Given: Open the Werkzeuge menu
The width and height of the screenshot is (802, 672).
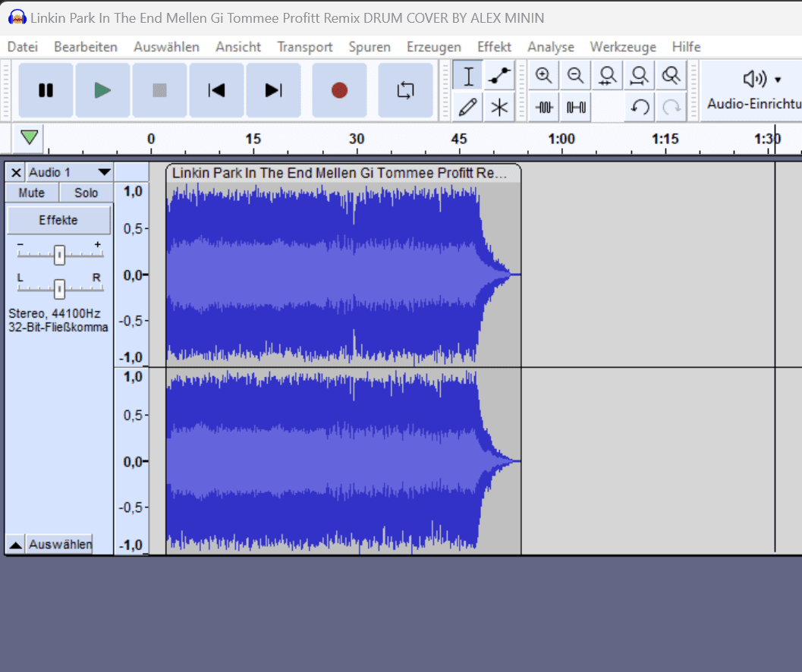Looking at the screenshot, I should (622, 47).
